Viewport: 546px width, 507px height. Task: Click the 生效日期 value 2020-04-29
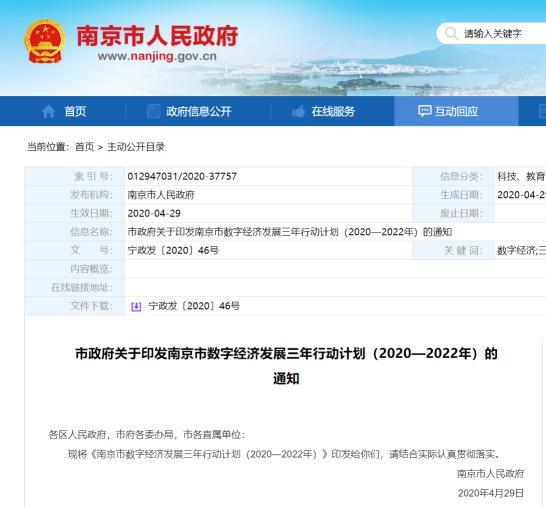(x=154, y=213)
